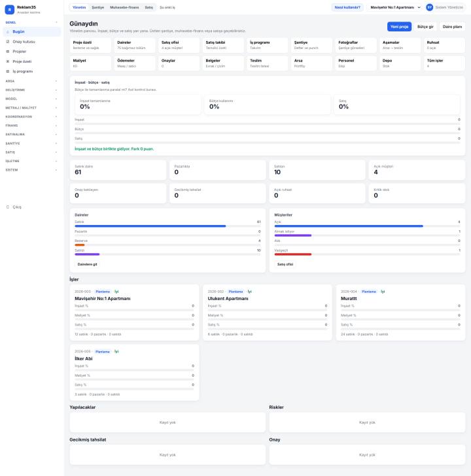Open the Ulukent Apartmanı job card
The image size is (471, 476).
pyautogui.click(x=268, y=313)
